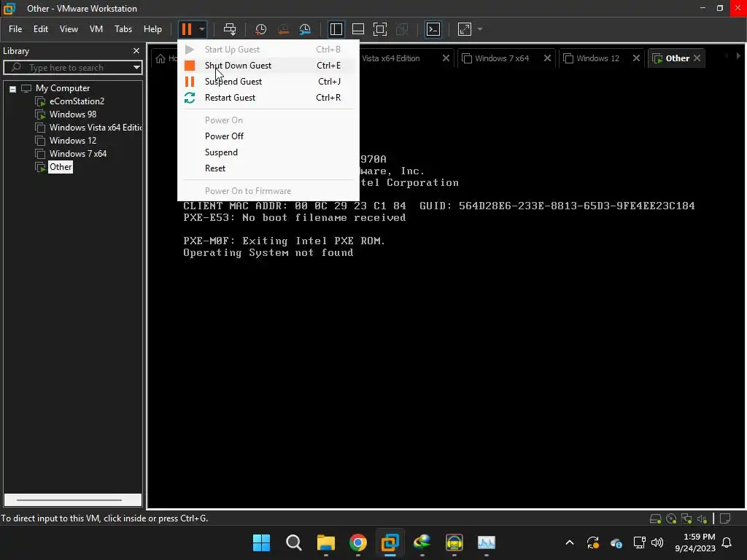The width and height of the screenshot is (747, 560).
Task: Open the Help menu
Action: (x=153, y=29)
